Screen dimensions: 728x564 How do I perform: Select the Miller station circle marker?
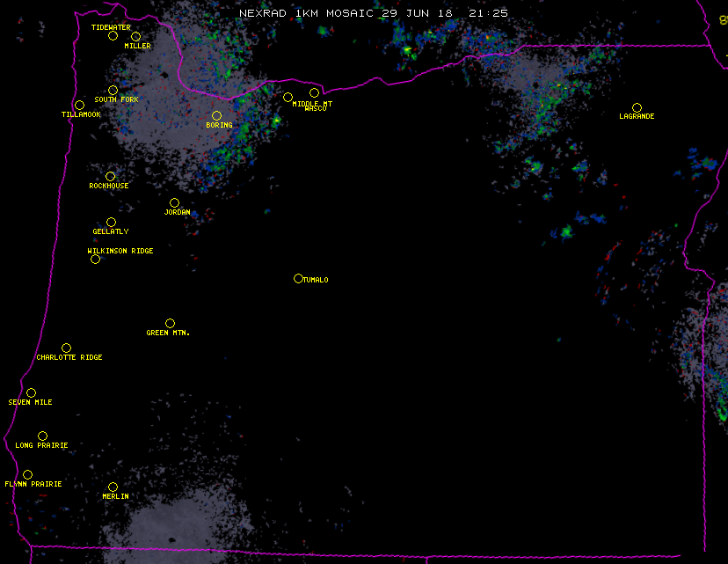(135, 37)
